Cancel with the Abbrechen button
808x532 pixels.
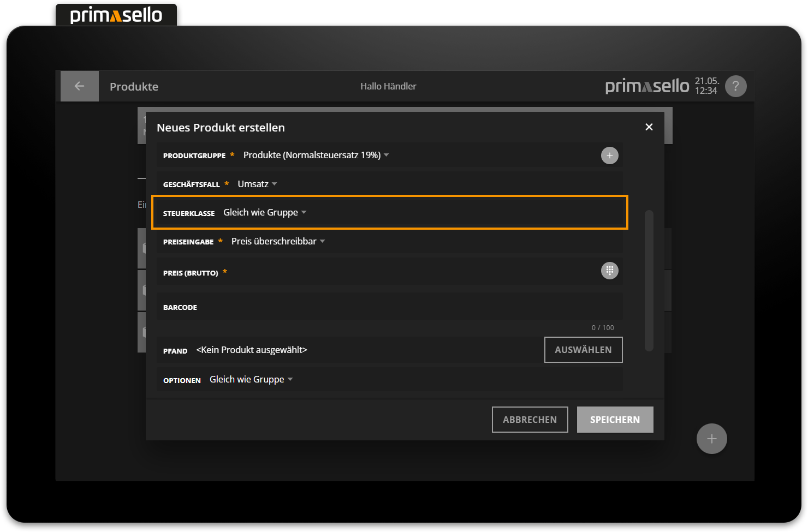tap(530, 420)
